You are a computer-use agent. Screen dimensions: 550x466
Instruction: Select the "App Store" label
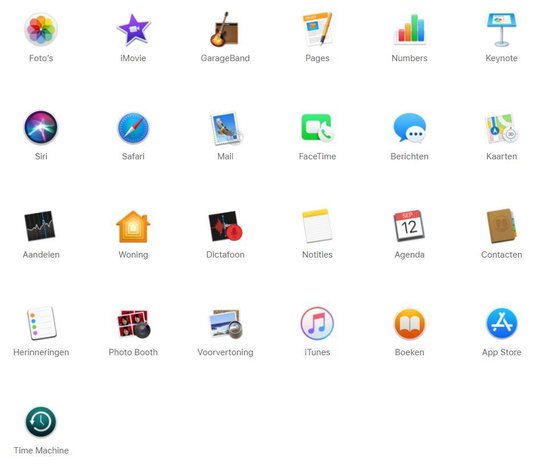coord(502,352)
